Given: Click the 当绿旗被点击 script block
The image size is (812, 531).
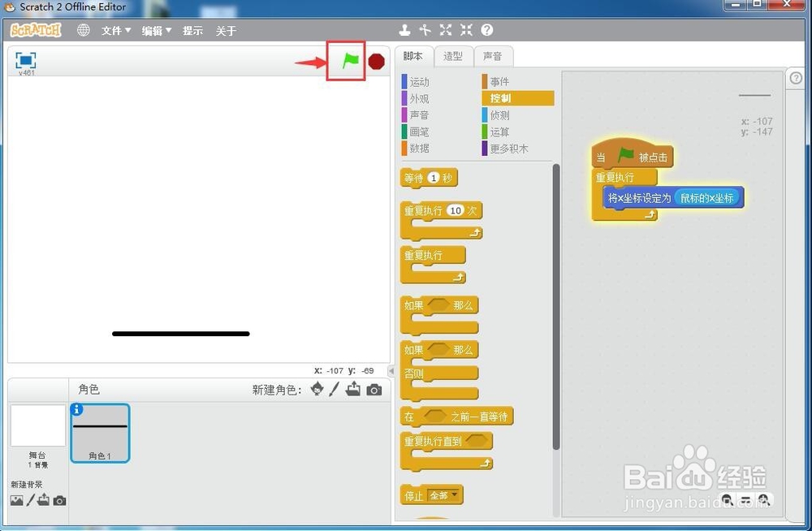Looking at the screenshot, I should tap(633, 155).
